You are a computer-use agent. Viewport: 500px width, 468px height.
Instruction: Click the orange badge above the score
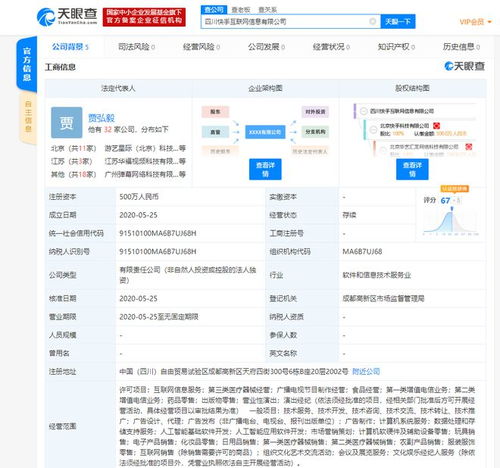coord(455,189)
